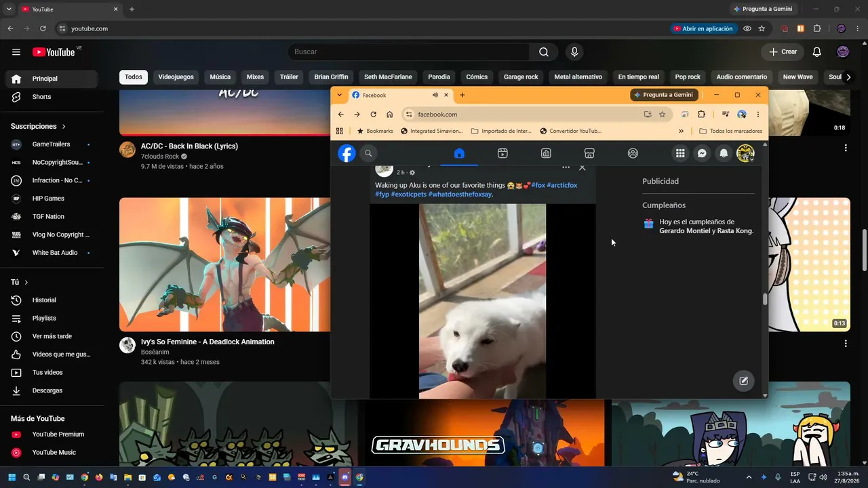The height and width of the screenshot is (488, 868).
Task: Expand the Tú section chevron
Action: pos(26,282)
